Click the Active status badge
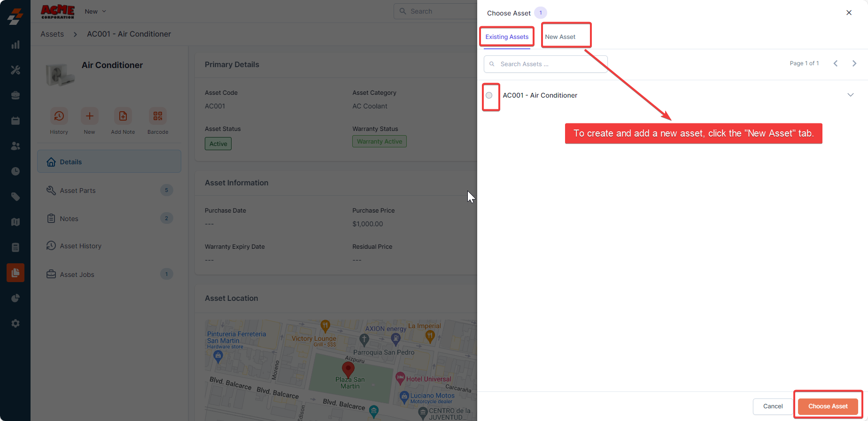Viewport: 868px width, 421px height. click(x=218, y=144)
